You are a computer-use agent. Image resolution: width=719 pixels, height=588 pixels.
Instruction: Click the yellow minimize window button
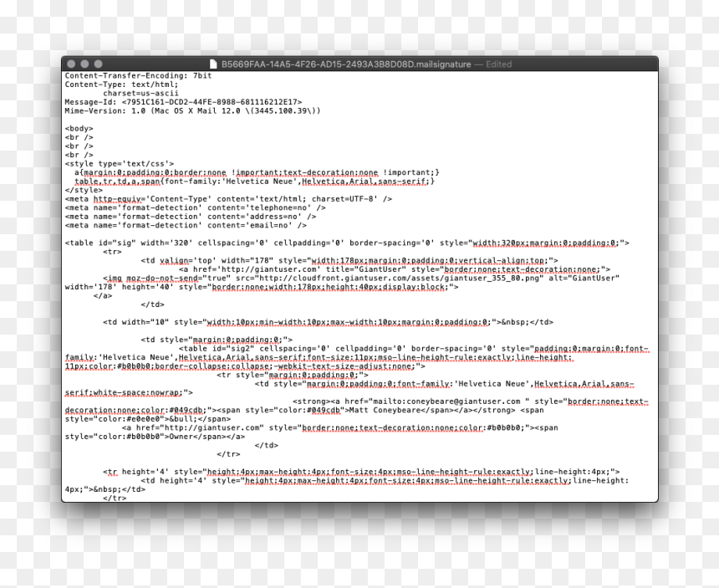[x=84, y=64]
